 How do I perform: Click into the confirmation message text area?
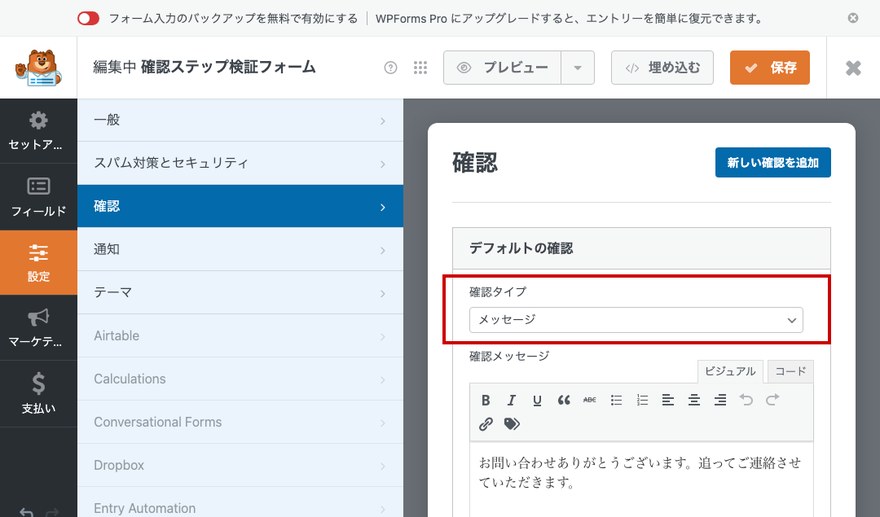click(x=641, y=479)
